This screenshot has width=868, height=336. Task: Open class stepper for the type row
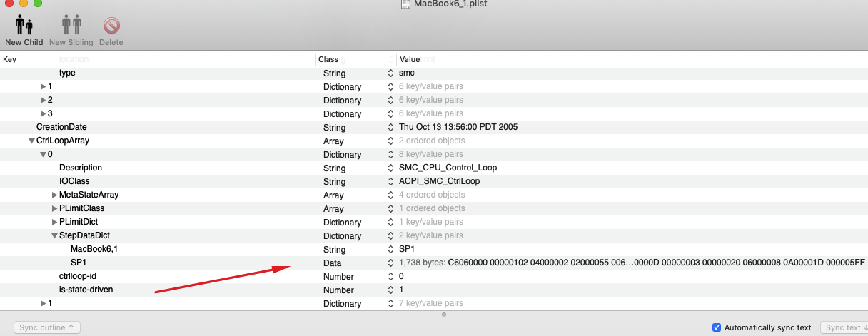pyautogui.click(x=390, y=73)
